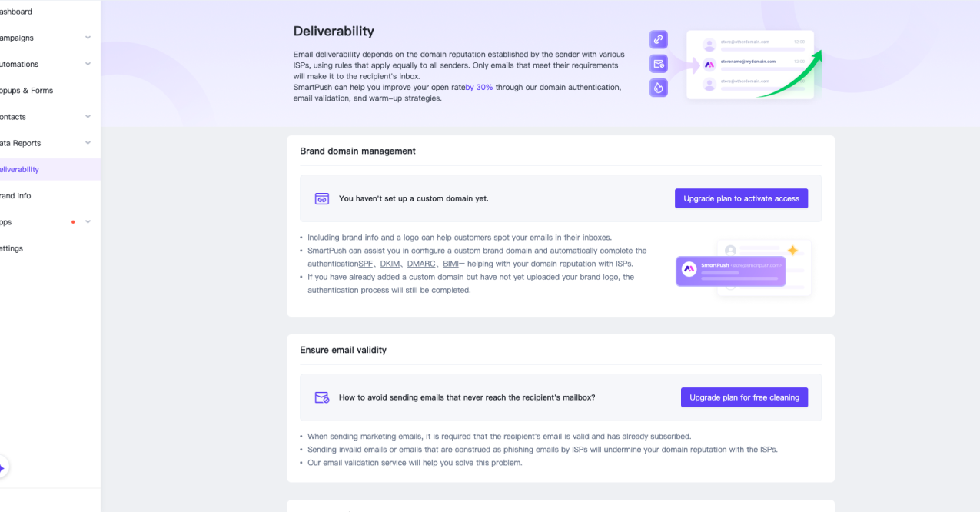The height and width of the screenshot is (512, 980).
Task: Click the sparkle icon above the SmartPush preview card
Action: tap(793, 248)
